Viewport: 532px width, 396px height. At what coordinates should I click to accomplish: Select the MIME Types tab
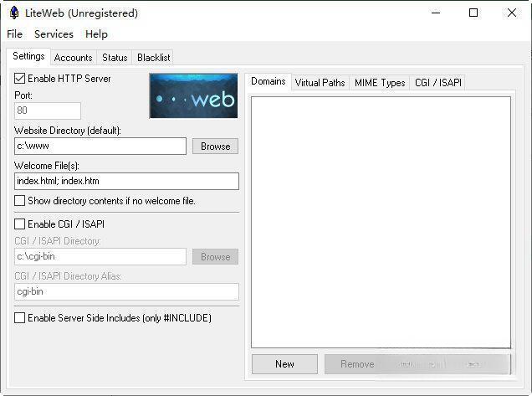pyautogui.click(x=379, y=83)
